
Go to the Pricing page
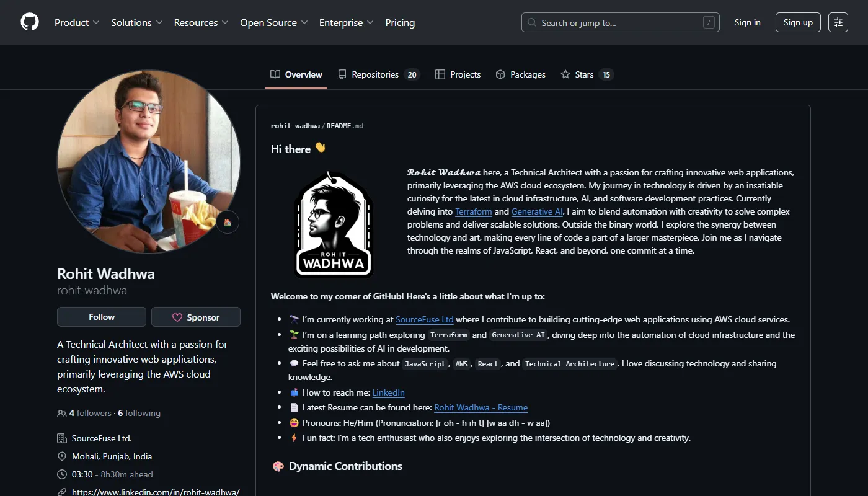(400, 22)
